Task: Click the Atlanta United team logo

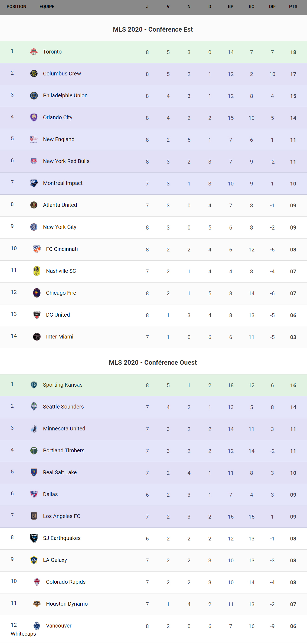Action: (34, 205)
